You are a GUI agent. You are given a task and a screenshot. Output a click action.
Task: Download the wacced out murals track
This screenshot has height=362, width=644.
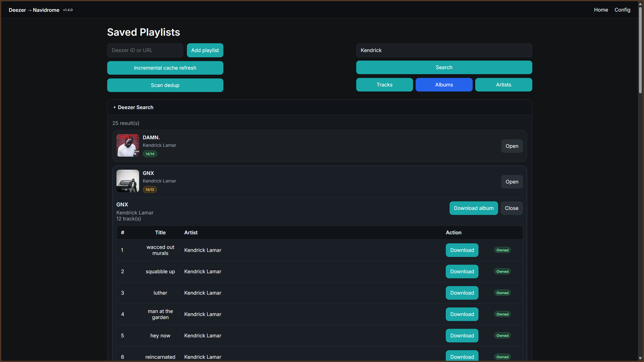[x=462, y=250]
